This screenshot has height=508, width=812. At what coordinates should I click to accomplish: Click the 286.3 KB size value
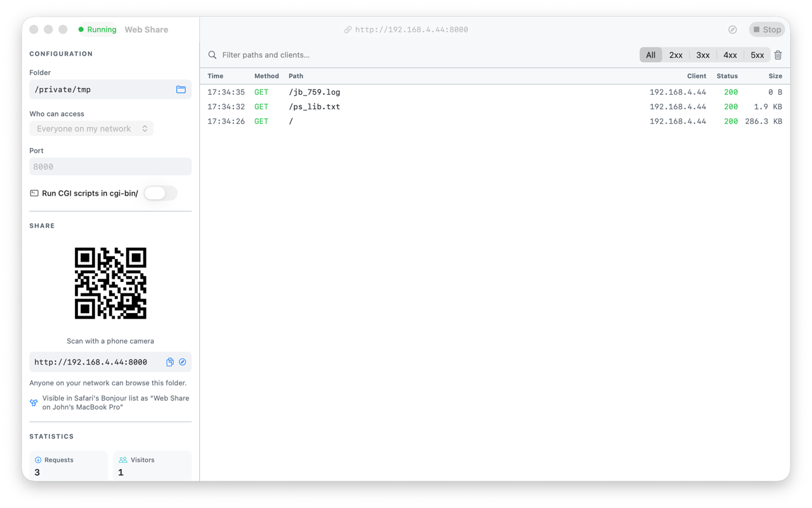pyautogui.click(x=764, y=121)
